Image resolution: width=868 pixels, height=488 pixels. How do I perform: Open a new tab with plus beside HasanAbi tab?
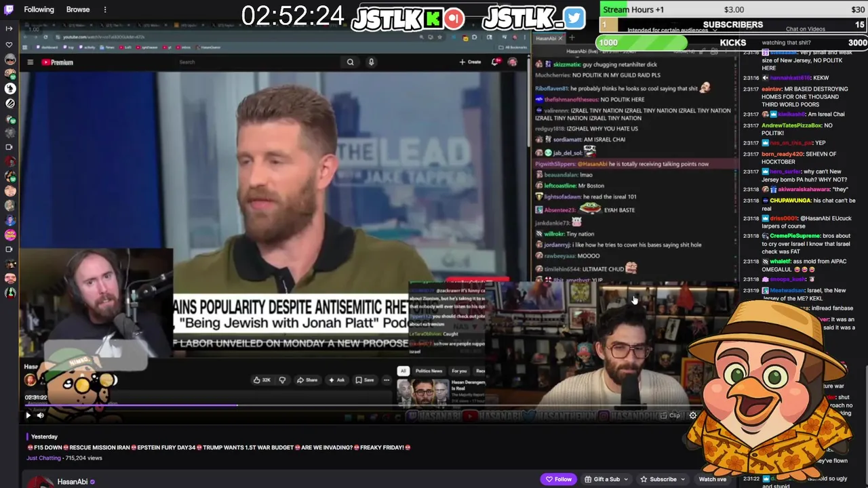tap(572, 38)
